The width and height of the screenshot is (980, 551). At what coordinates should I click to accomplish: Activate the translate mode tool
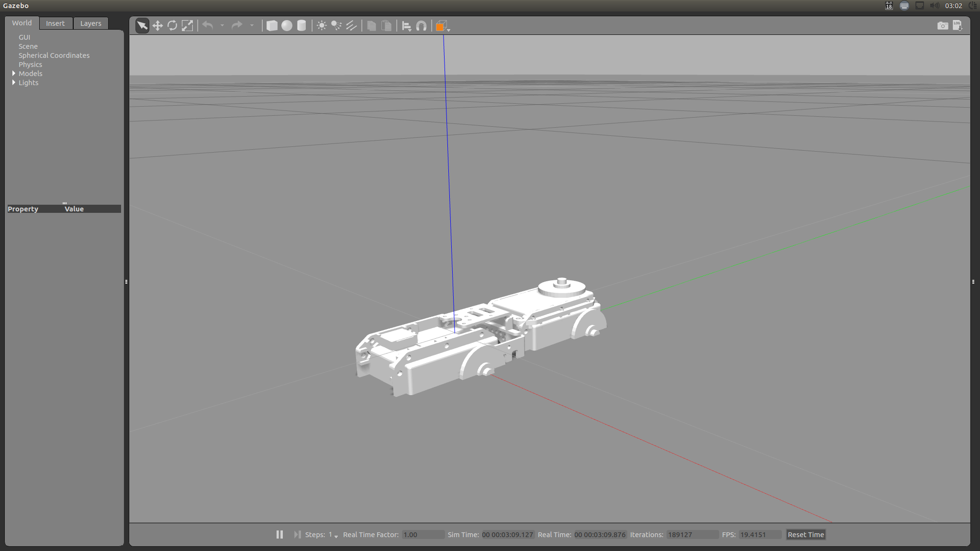click(x=157, y=25)
